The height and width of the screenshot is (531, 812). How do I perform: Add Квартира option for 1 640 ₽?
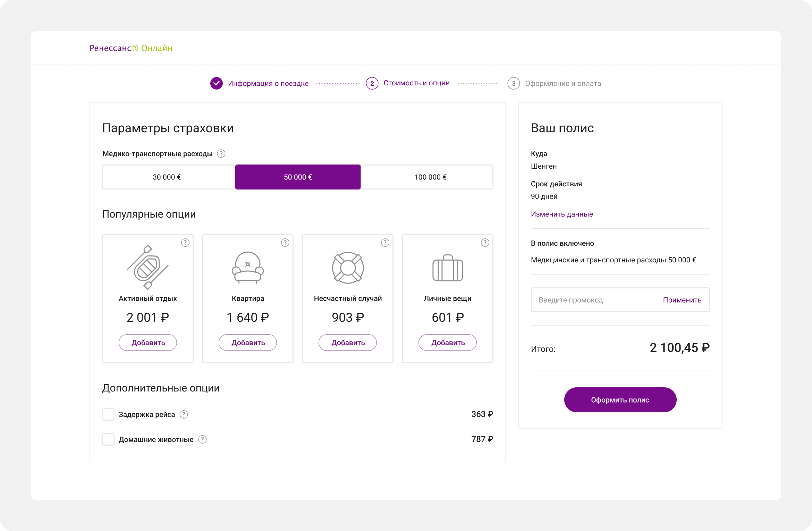248,343
